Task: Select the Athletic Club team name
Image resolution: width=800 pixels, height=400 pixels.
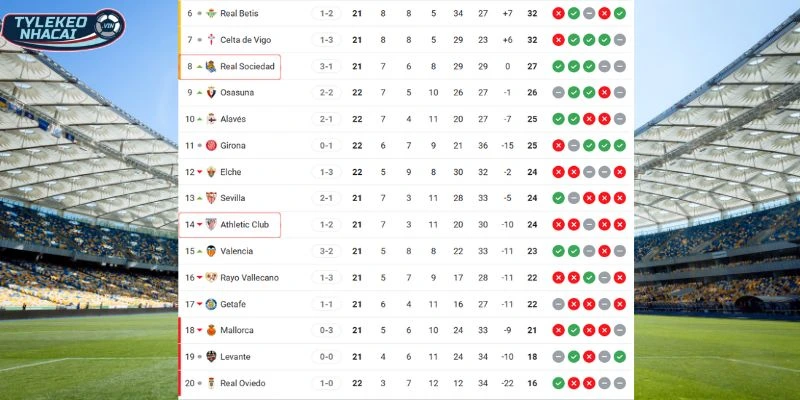Action: [x=244, y=225]
